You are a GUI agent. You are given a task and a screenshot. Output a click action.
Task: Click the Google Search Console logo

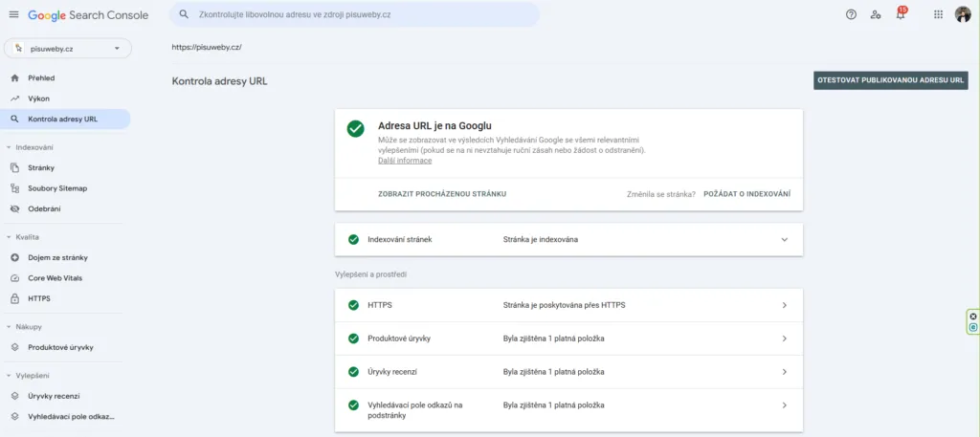click(88, 15)
